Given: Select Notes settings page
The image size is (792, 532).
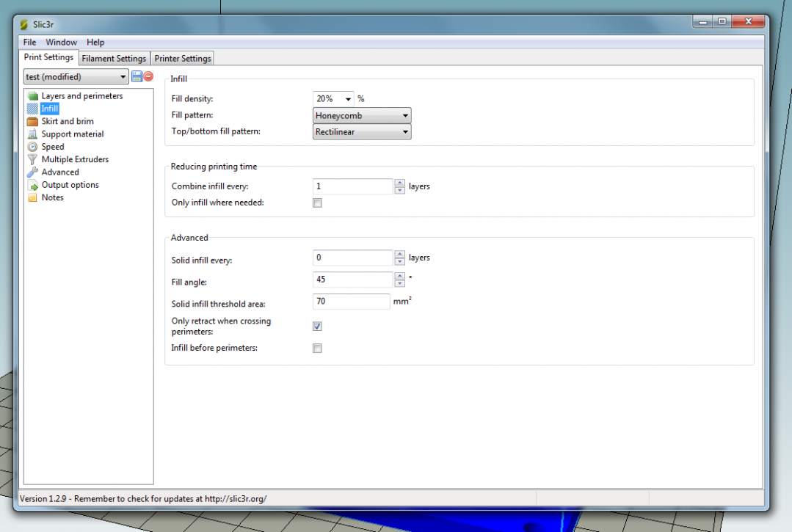Looking at the screenshot, I should point(53,197).
